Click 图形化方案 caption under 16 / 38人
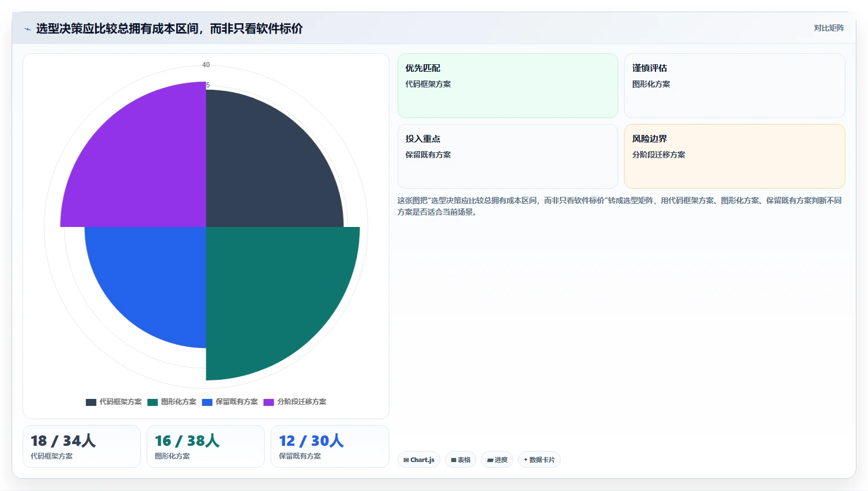The height and width of the screenshot is (491, 868). [172, 456]
